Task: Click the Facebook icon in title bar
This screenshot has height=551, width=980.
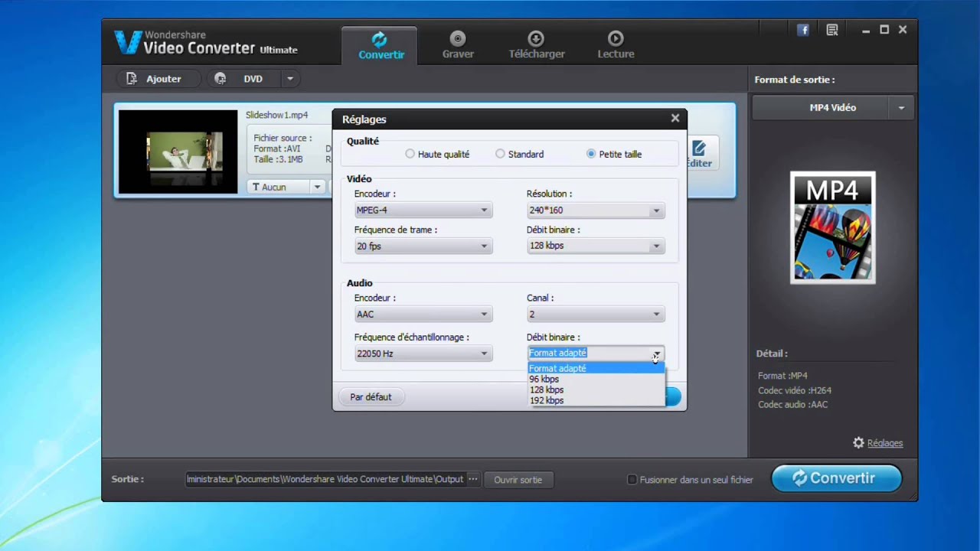Action: pos(803,30)
